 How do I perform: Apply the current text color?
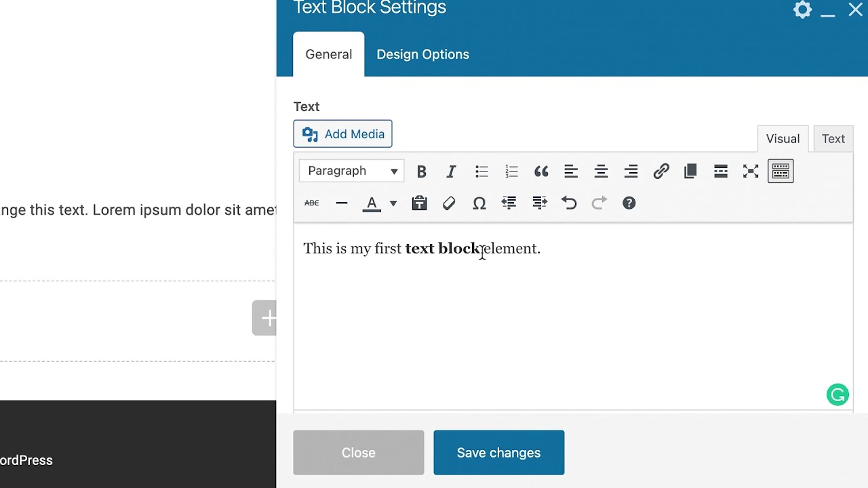click(372, 203)
